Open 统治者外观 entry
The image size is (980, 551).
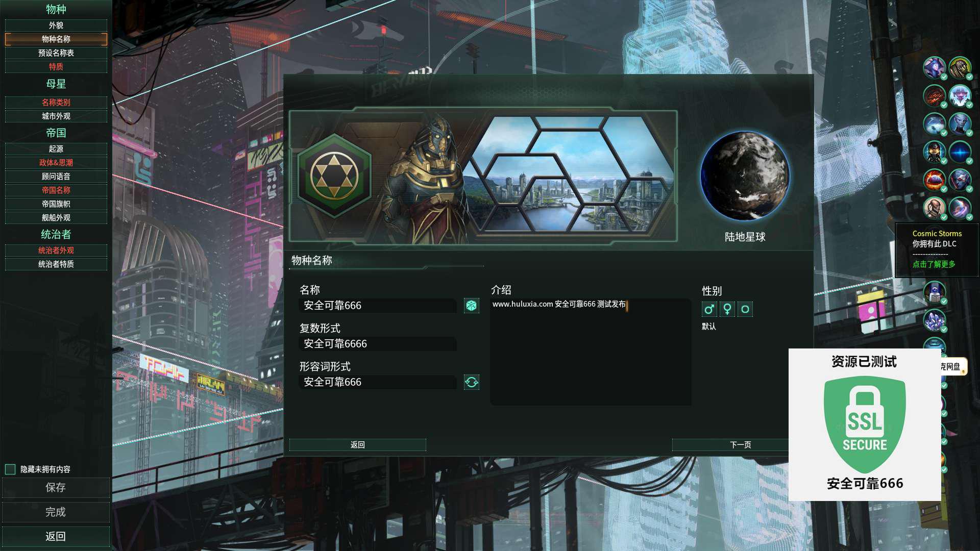point(56,251)
